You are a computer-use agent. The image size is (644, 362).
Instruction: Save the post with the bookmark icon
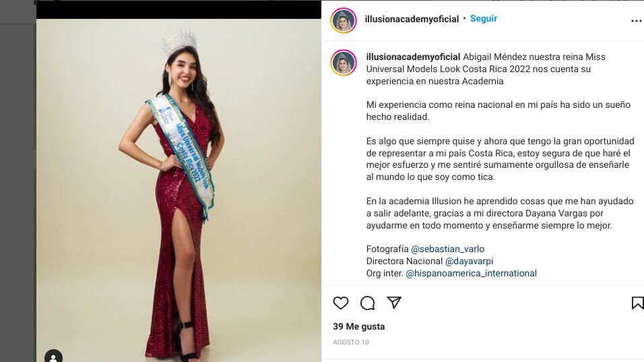[x=637, y=303]
